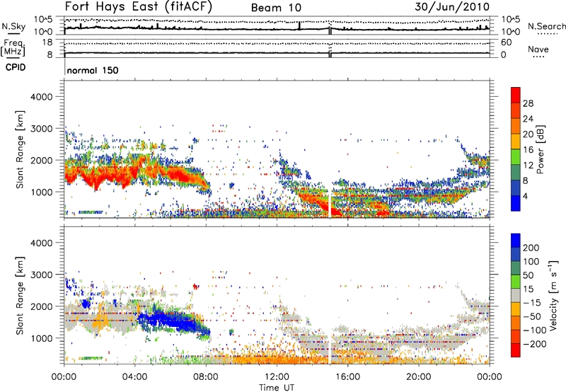Image resolution: width=566 pixels, height=392 pixels.
Task: Click the 'Power [dB]' colorbar label
Action: pyautogui.click(x=540, y=149)
